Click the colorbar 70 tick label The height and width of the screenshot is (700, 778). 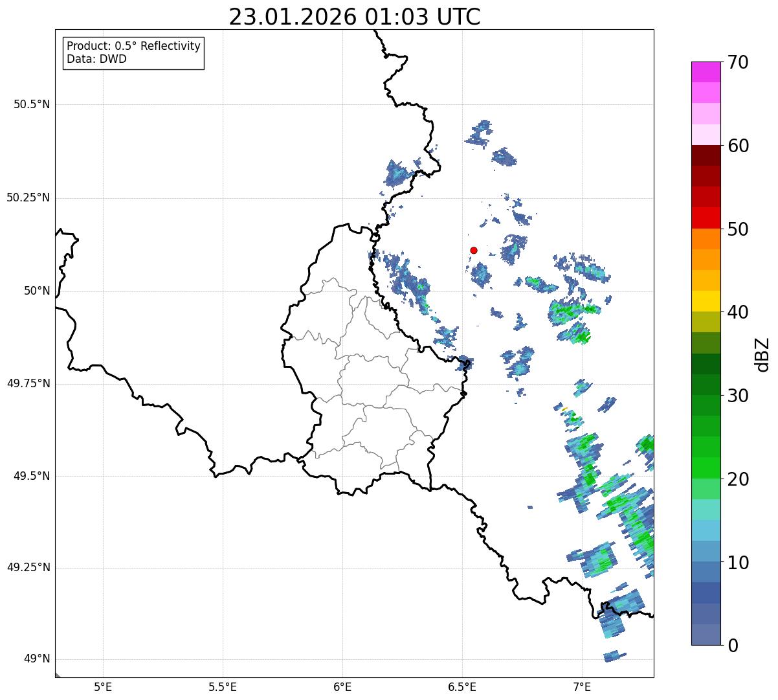(738, 62)
